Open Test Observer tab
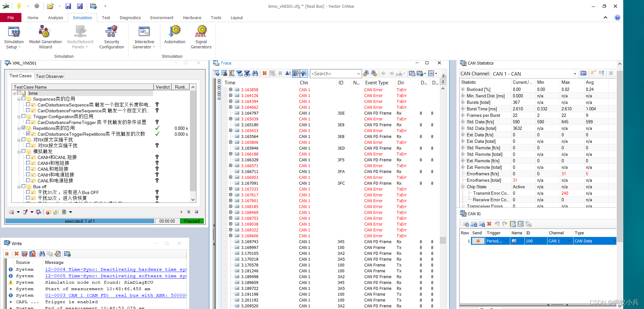The image size is (644, 309). point(50,76)
